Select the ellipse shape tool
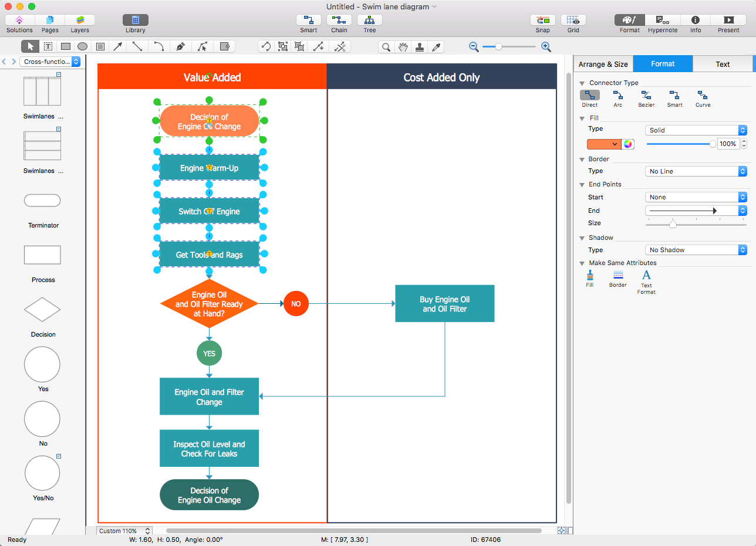 [83, 46]
